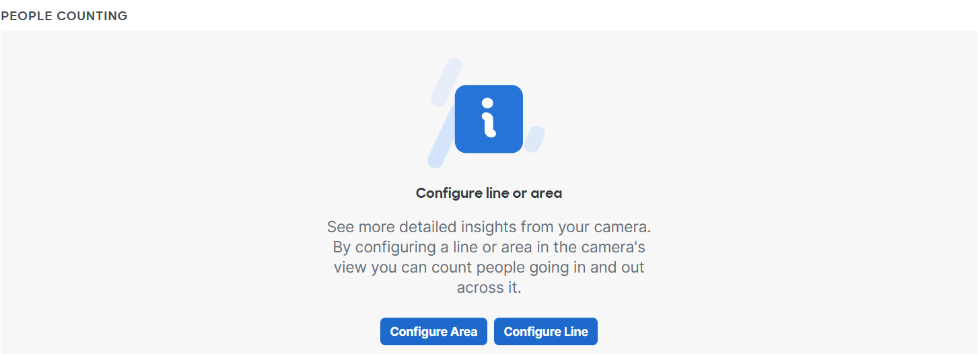980x354 pixels.
Task: Click the word 'Line' in Configure Line
Action: click(575, 332)
